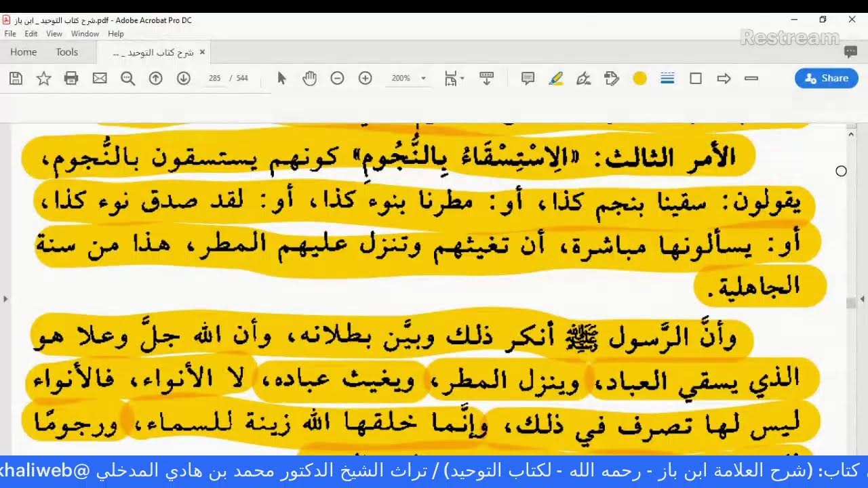
Task: Open the comments chat bubble icon
Action: pos(850,52)
